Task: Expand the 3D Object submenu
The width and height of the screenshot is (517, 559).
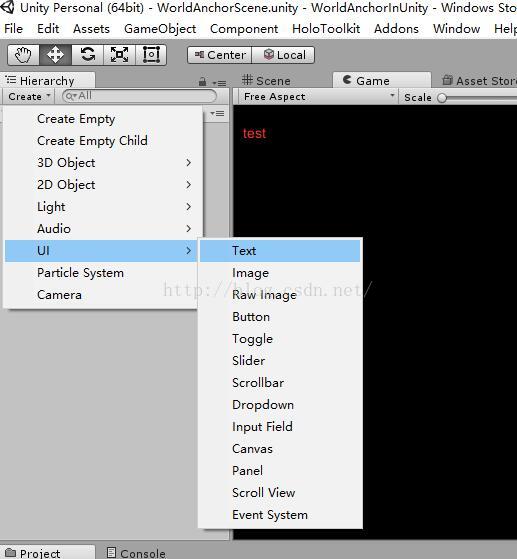Action: (x=101, y=163)
